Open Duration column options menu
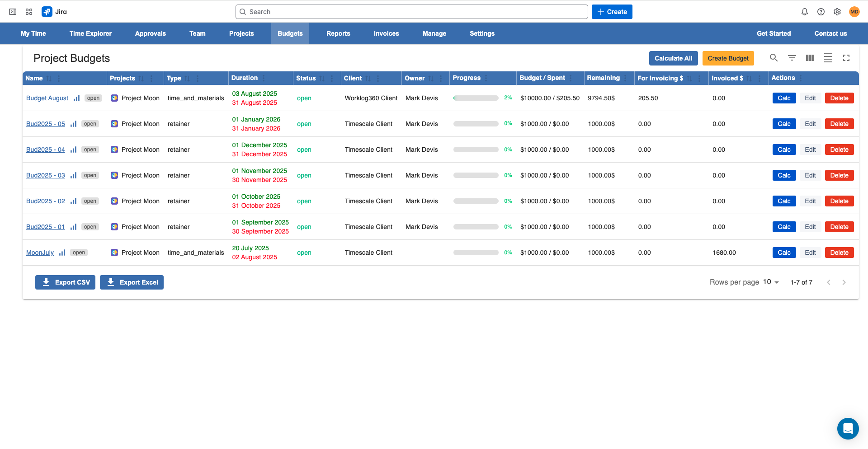The height and width of the screenshot is (449, 868). [x=264, y=78]
